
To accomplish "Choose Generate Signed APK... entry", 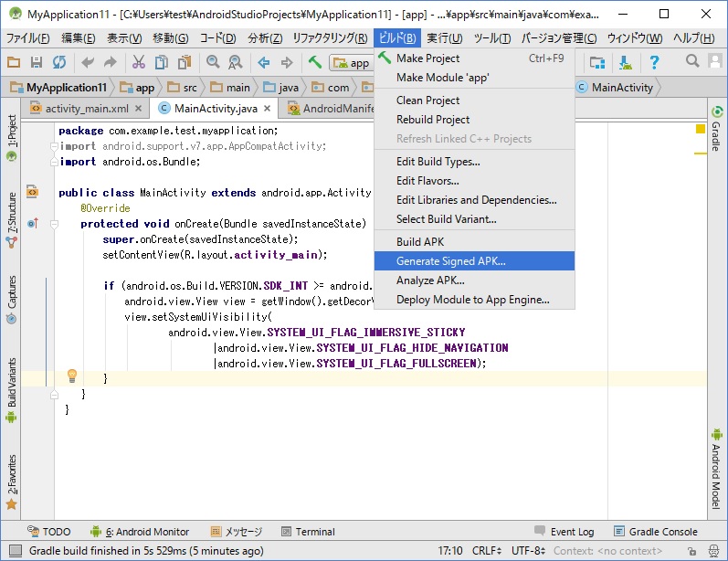I will click(x=474, y=261).
